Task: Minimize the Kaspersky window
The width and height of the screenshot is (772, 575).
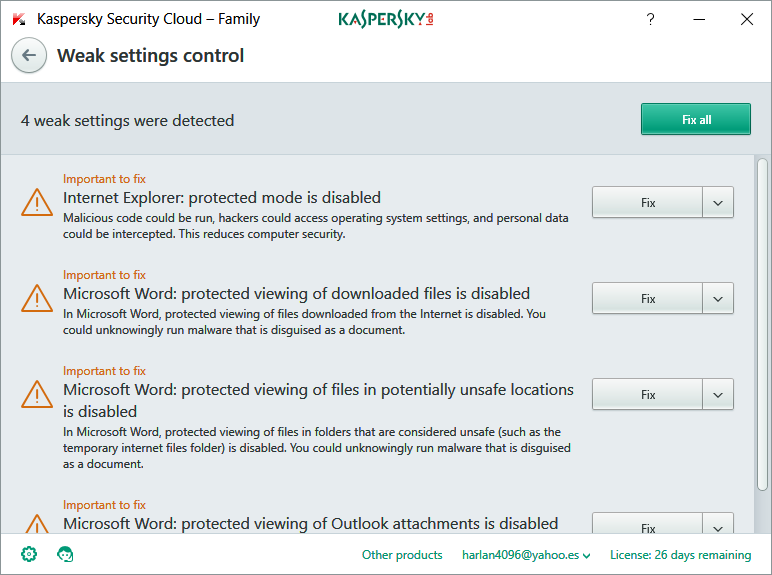Action: click(699, 19)
